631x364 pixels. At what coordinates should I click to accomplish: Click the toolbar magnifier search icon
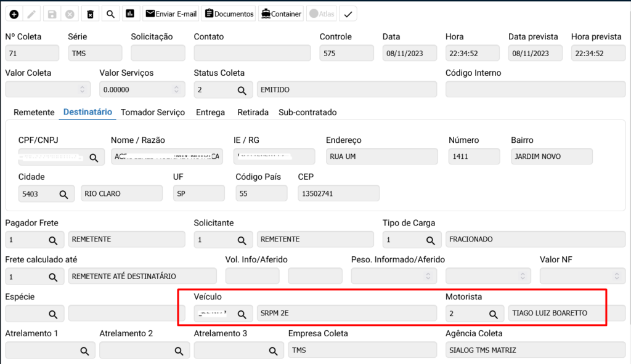tap(110, 14)
